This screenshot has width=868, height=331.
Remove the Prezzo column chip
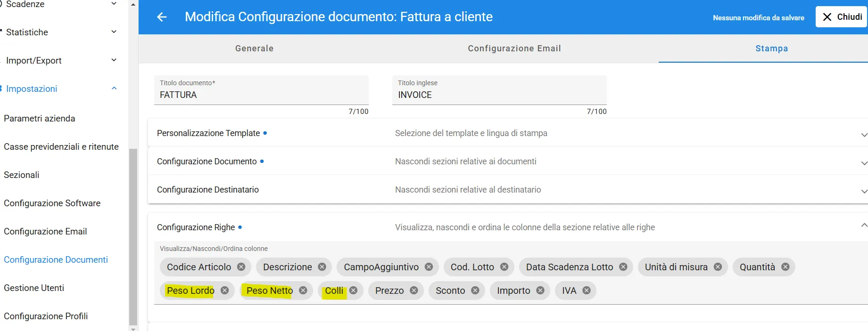[x=414, y=291]
